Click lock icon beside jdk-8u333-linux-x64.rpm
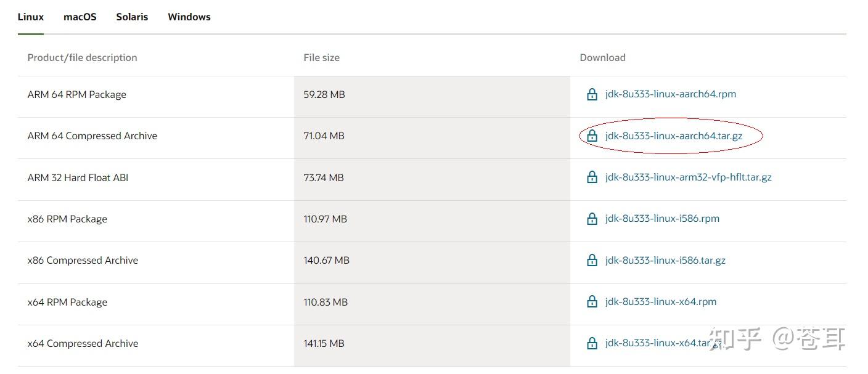 [592, 302]
